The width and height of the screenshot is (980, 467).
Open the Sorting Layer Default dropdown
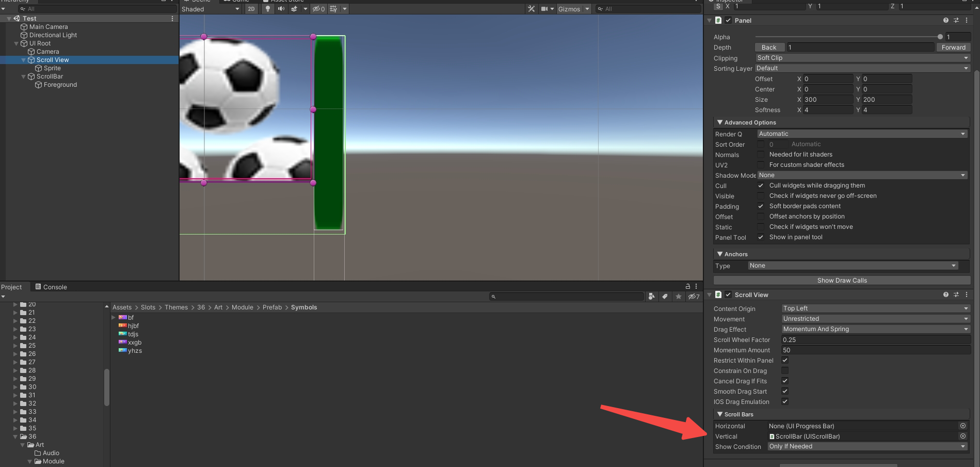[x=862, y=68]
